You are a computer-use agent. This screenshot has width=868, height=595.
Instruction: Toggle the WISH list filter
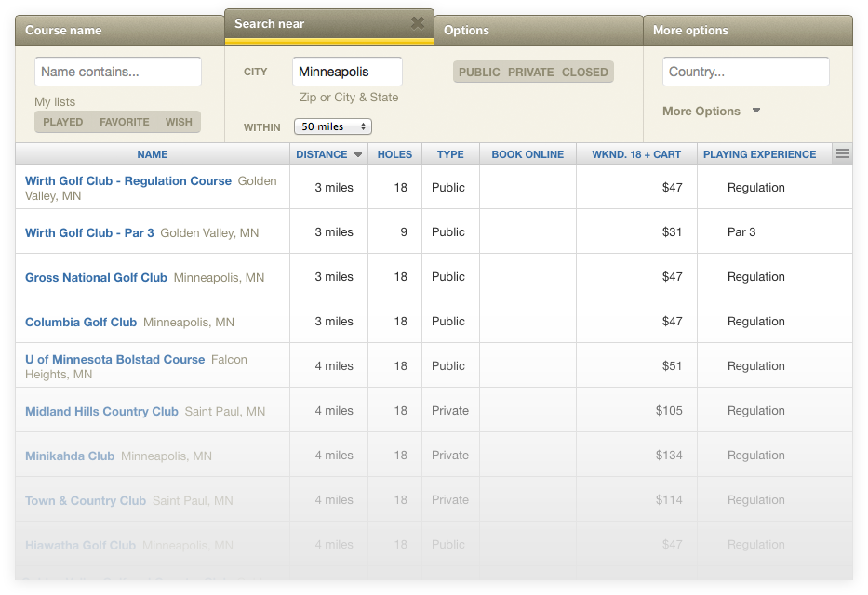tap(179, 121)
